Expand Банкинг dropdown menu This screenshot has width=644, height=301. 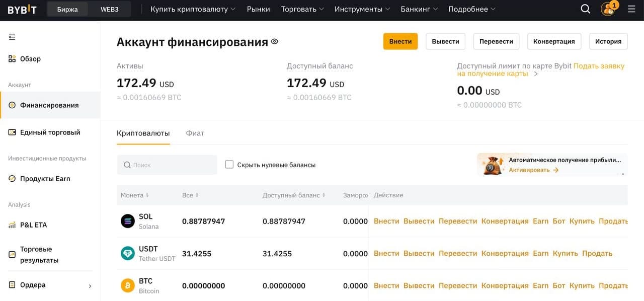click(419, 9)
